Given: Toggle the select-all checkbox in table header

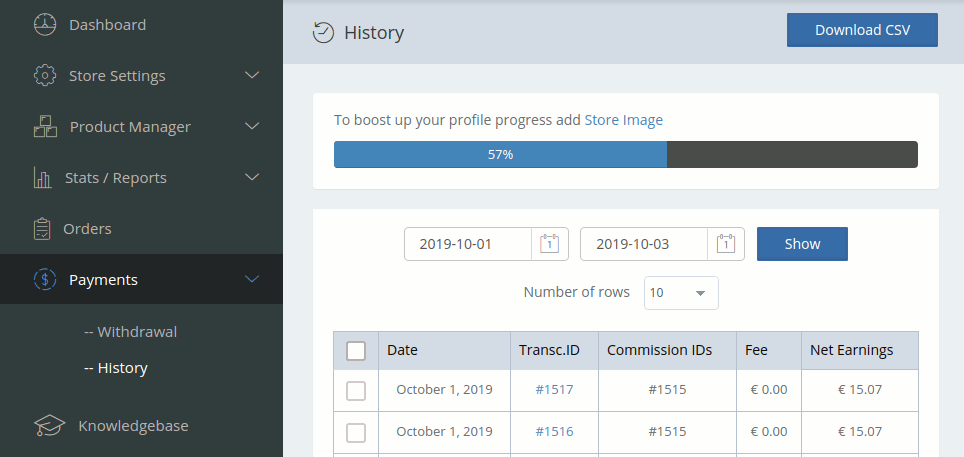Looking at the screenshot, I should [356, 351].
